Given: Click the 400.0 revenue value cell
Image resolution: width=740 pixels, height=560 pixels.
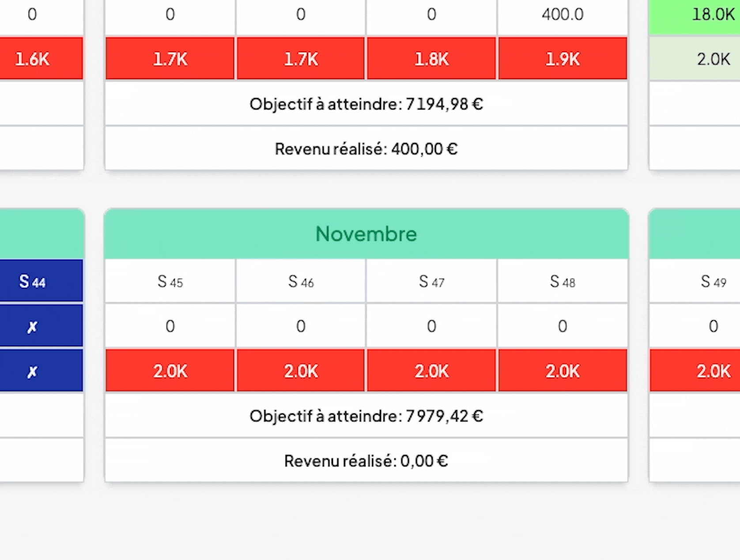Looking at the screenshot, I should click(563, 15).
